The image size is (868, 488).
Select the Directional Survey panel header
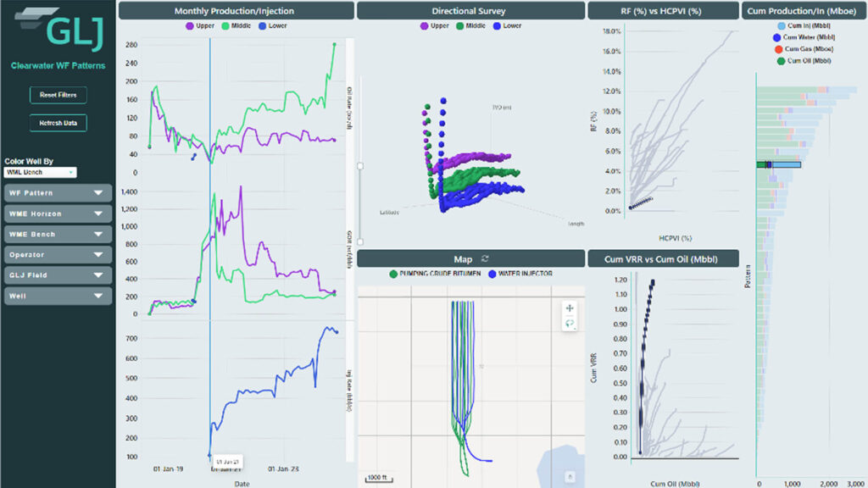point(470,11)
